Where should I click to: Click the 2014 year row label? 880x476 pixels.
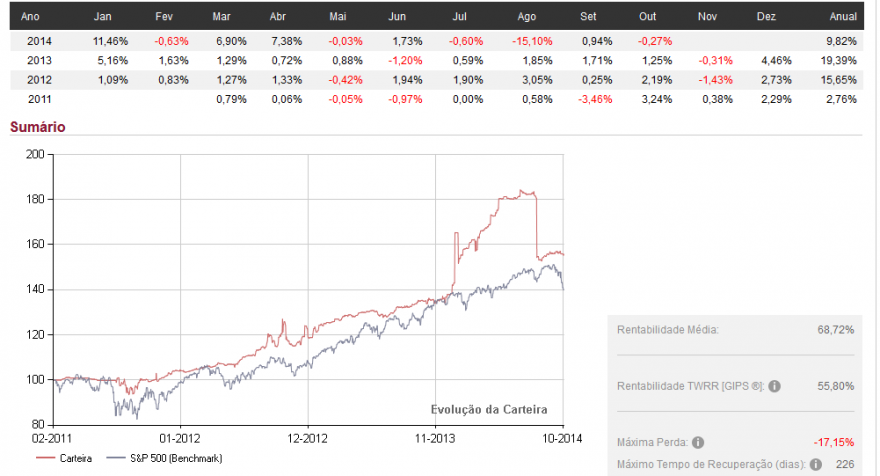(39, 41)
